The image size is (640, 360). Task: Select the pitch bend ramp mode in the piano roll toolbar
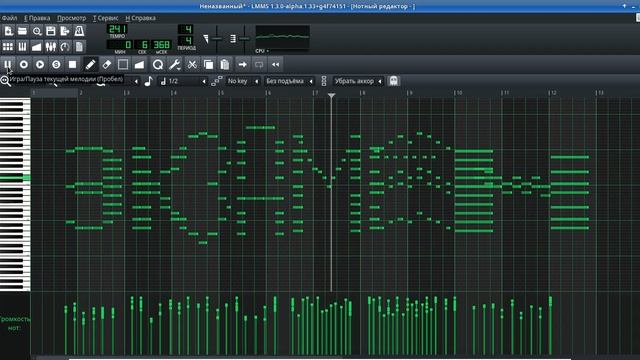pos(139,64)
